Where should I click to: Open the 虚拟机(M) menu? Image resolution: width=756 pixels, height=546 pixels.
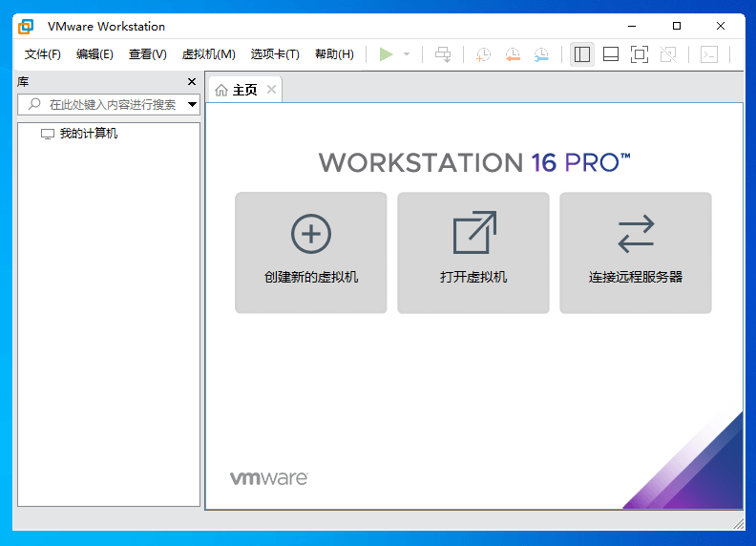click(x=208, y=54)
